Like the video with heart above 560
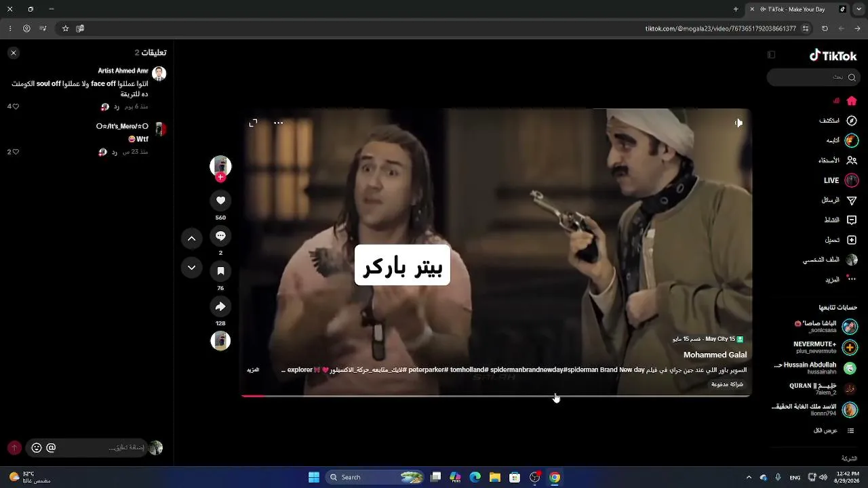 [x=220, y=201]
